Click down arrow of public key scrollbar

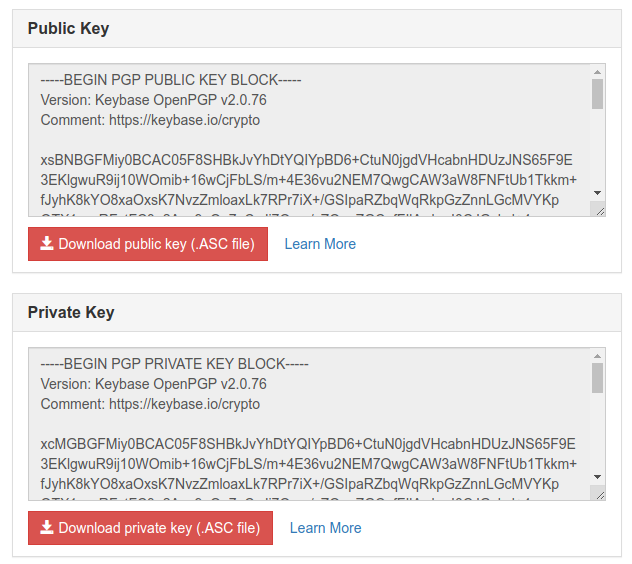(x=597, y=193)
